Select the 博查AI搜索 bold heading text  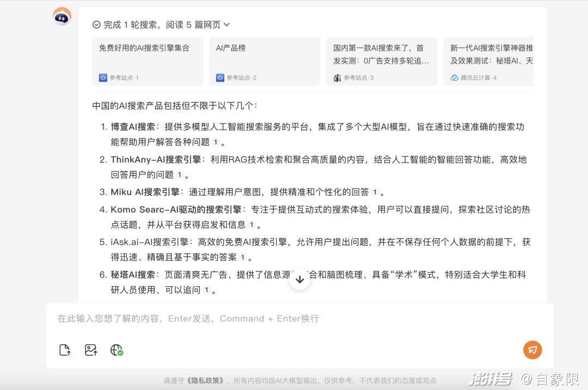(x=133, y=127)
